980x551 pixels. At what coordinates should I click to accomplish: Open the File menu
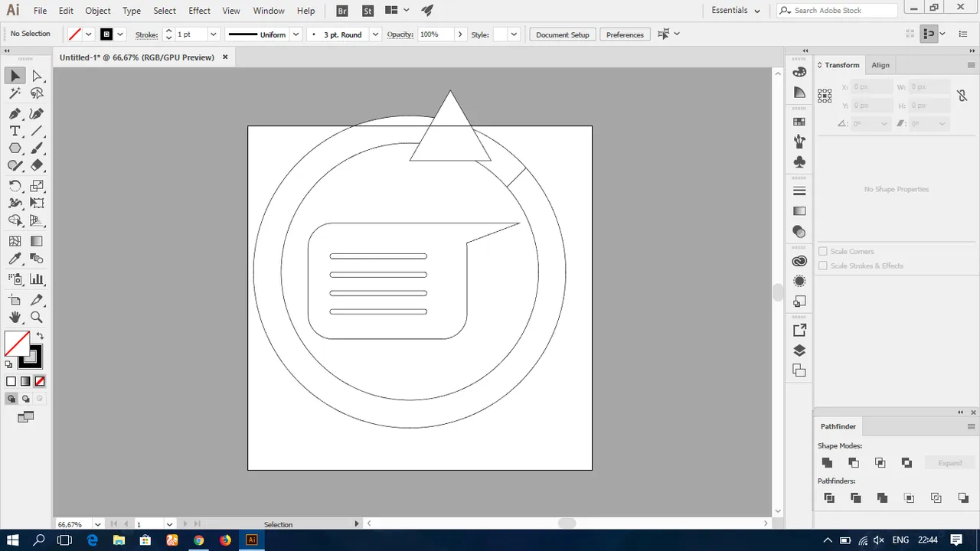pyautogui.click(x=40, y=11)
